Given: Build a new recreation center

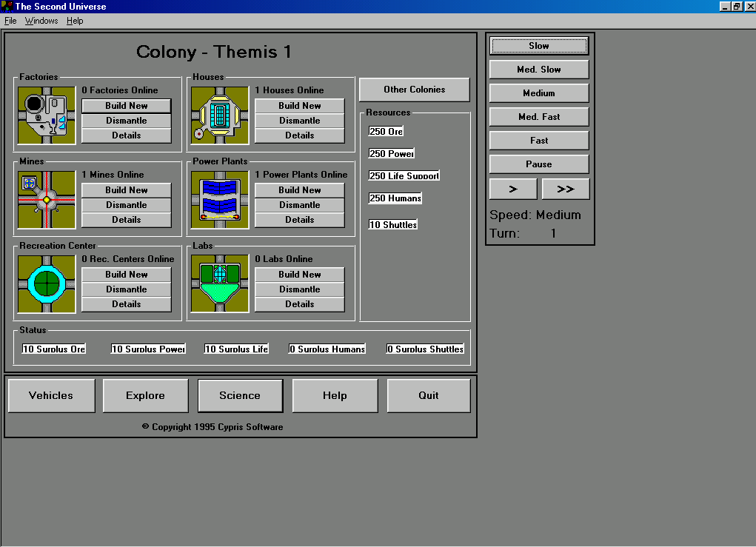Looking at the screenshot, I should point(127,274).
